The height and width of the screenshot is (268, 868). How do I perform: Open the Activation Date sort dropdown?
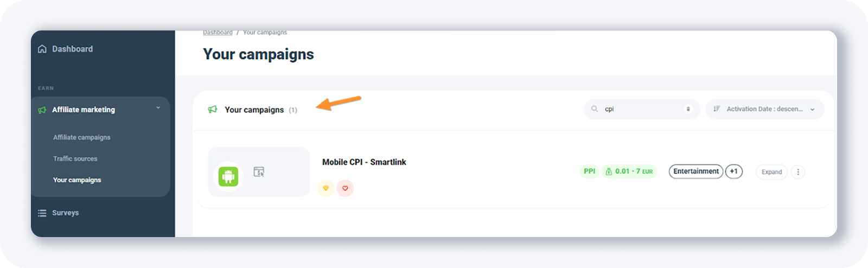764,109
